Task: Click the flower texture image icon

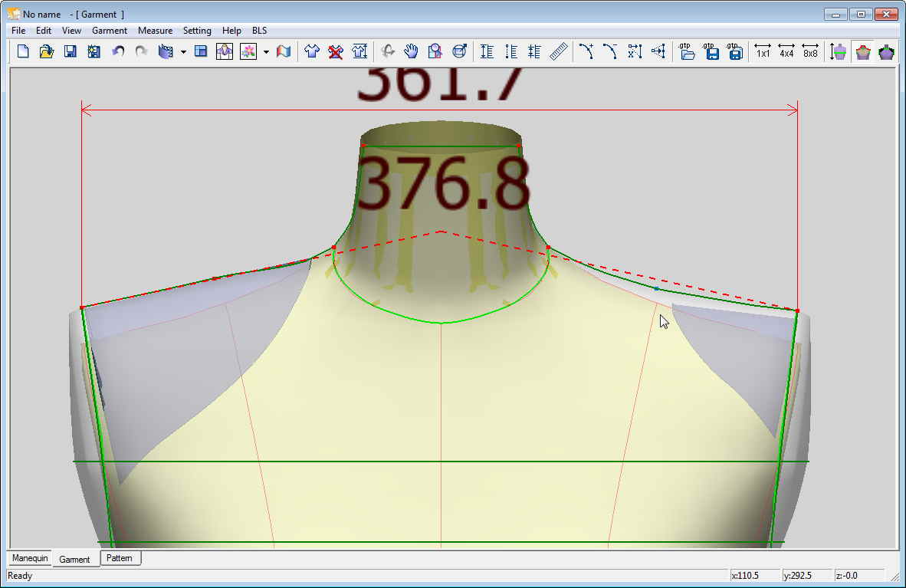Action: 248,51
